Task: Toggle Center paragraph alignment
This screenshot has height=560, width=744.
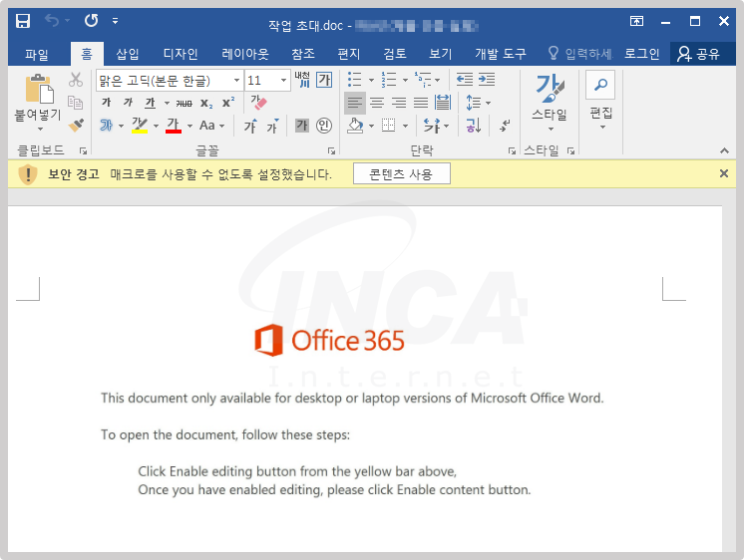Action: click(x=377, y=103)
